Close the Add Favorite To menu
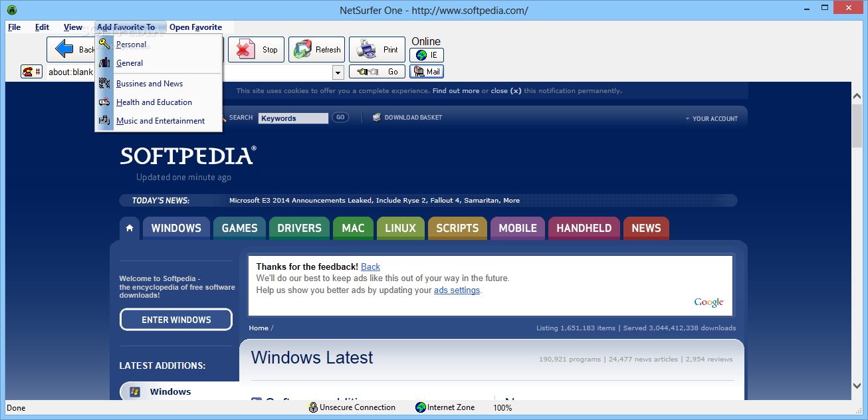 click(x=126, y=27)
